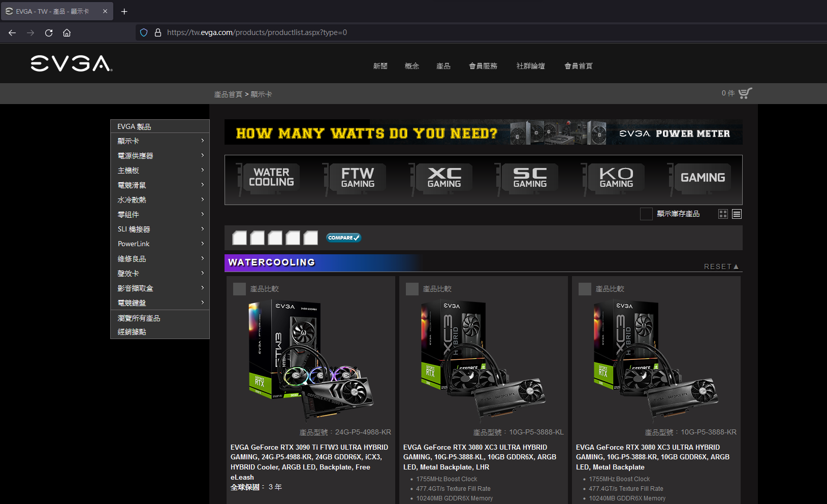Go to 產品首頁 breadcrumb link

pos(228,94)
